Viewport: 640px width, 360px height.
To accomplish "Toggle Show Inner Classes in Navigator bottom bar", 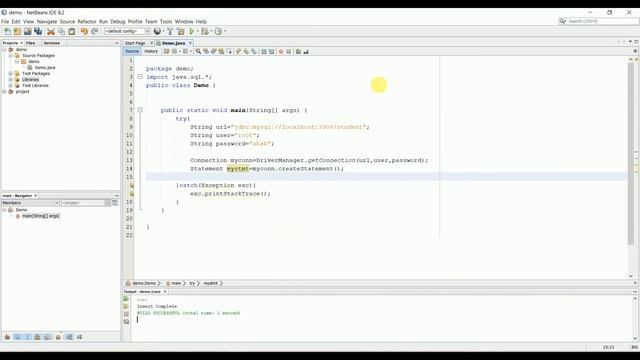I will coord(48,337).
